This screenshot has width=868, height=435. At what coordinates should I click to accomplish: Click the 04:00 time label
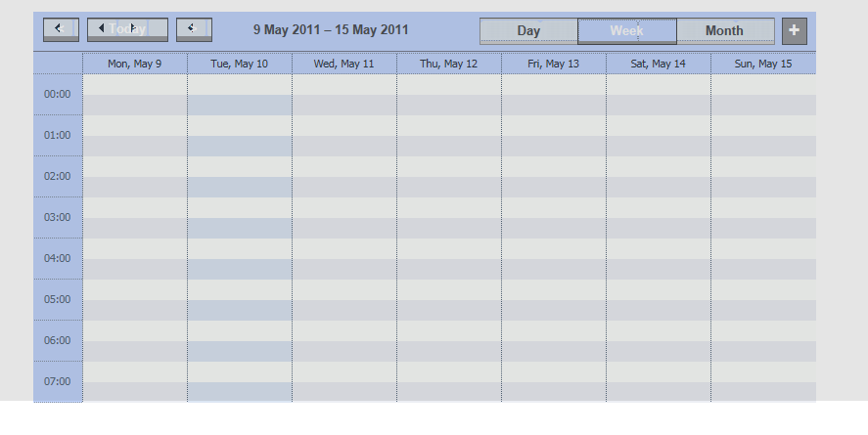(x=58, y=258)
